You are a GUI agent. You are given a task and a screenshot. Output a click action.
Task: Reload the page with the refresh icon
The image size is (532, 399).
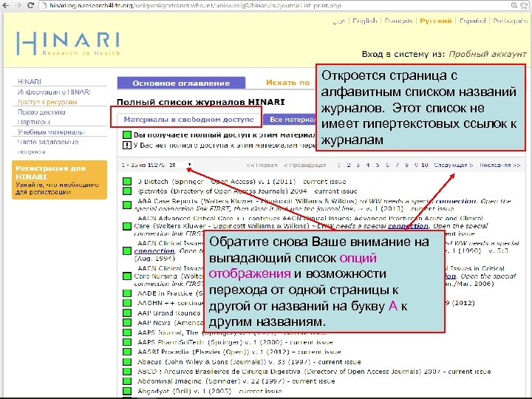(30, 5)
